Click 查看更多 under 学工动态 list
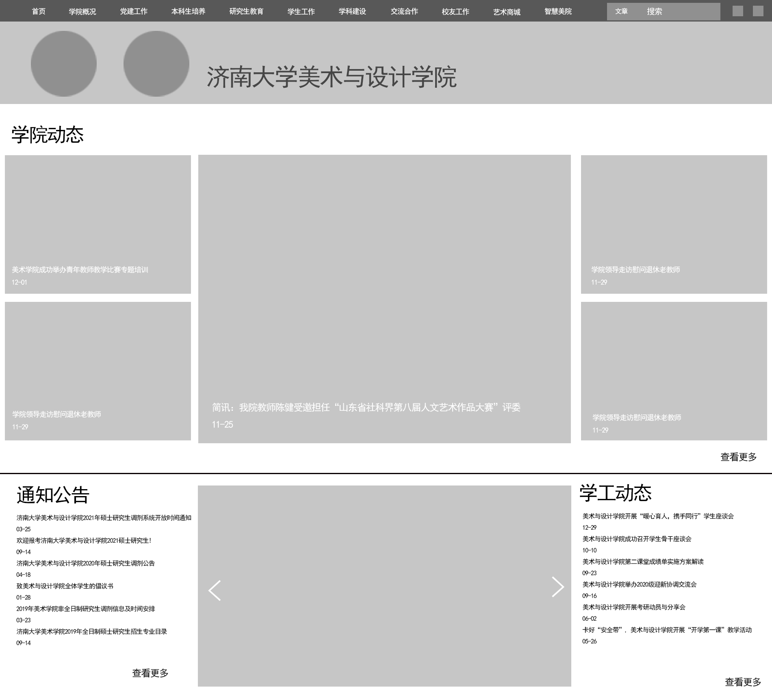 [743, 682]
